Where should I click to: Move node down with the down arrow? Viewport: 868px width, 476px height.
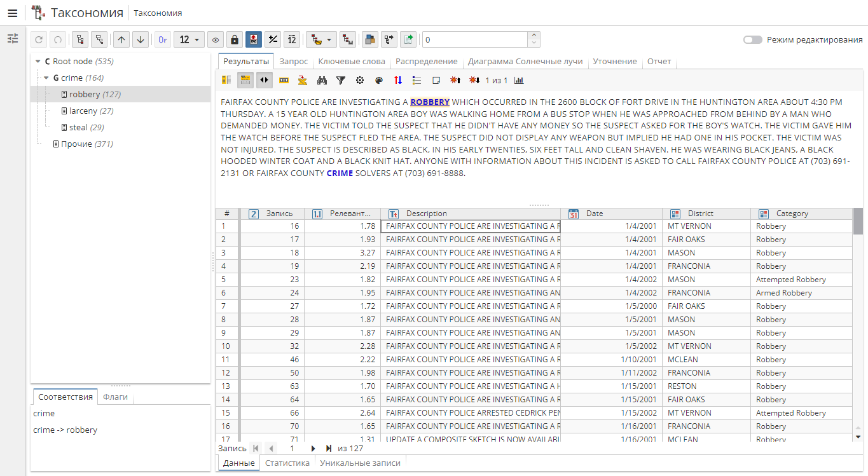pos(141,39)
